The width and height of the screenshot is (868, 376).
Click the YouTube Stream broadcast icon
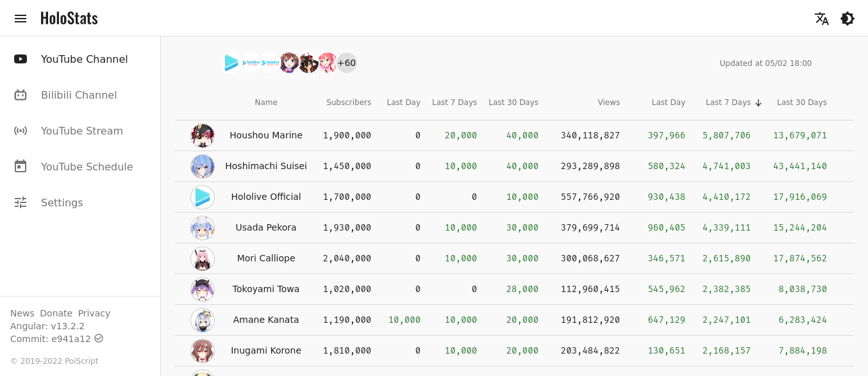[x=21, y=131]
